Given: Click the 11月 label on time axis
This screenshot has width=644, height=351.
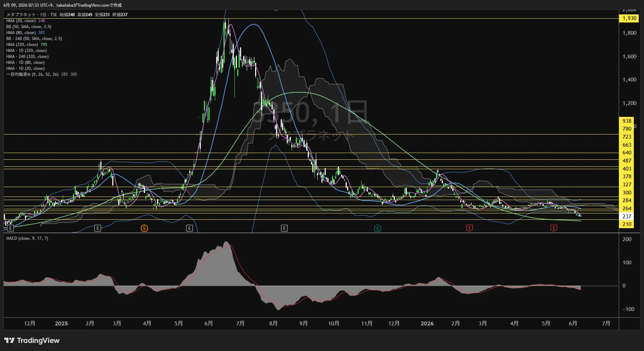Looking at the screenshot, I should click(x=367, y=324).
